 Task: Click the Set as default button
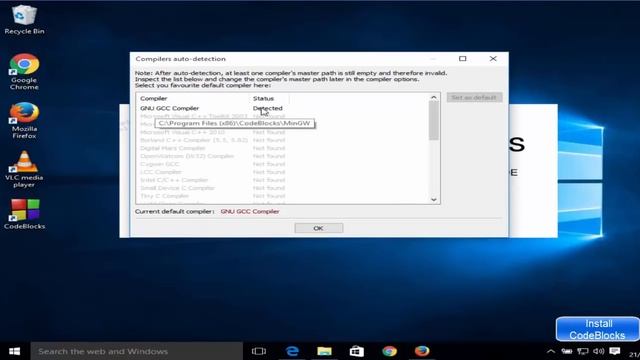[x=474, y=98]
